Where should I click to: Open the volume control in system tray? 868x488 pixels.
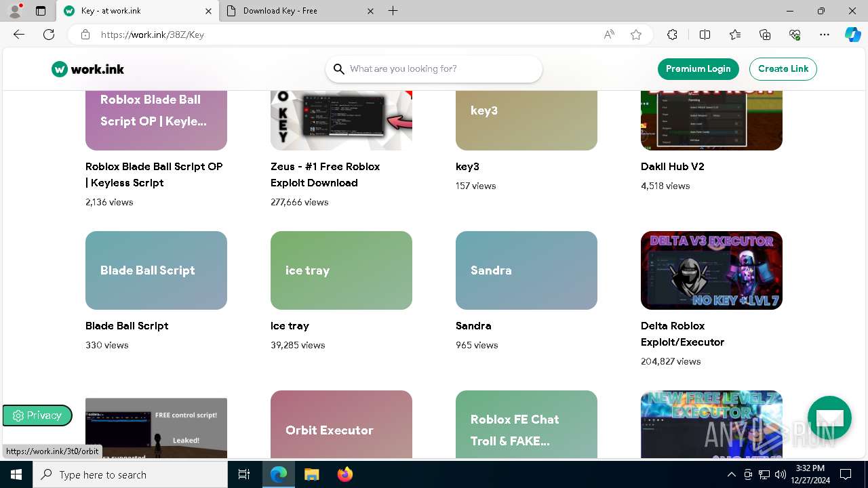coord(780,474)
